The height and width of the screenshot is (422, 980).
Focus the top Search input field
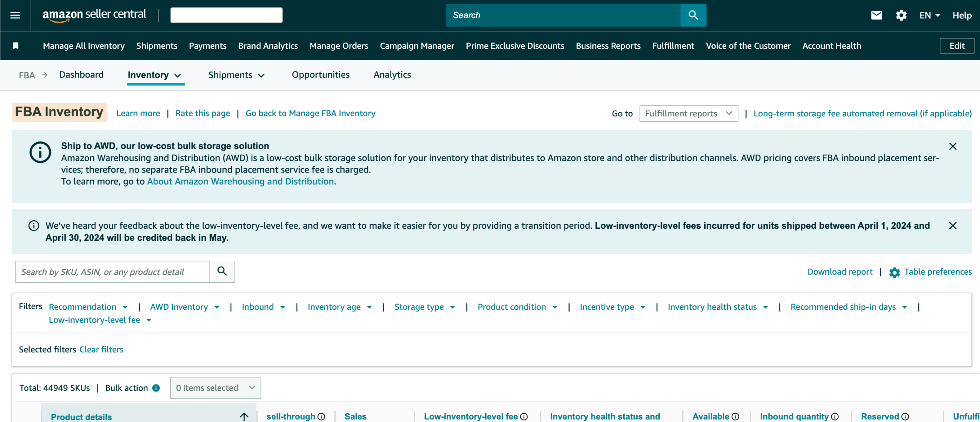click(563, 15)
